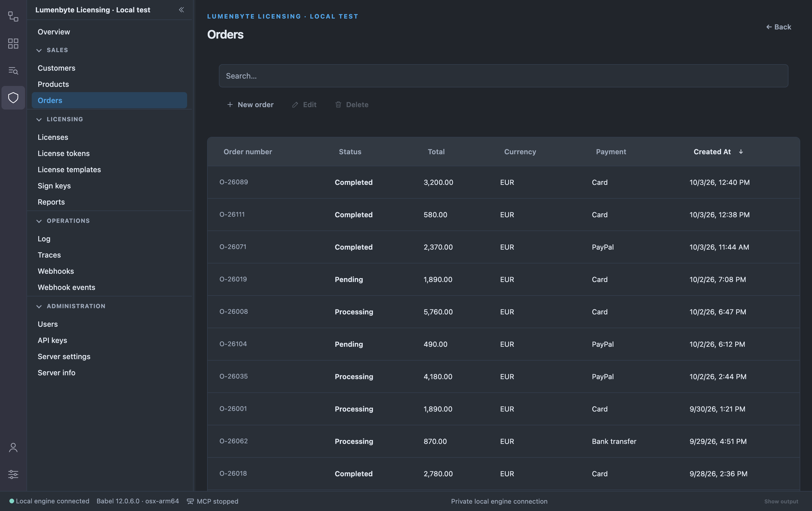Open the query search icon in the rail
The height and width of the screenshot is (511, 812).
click(13, 70)
